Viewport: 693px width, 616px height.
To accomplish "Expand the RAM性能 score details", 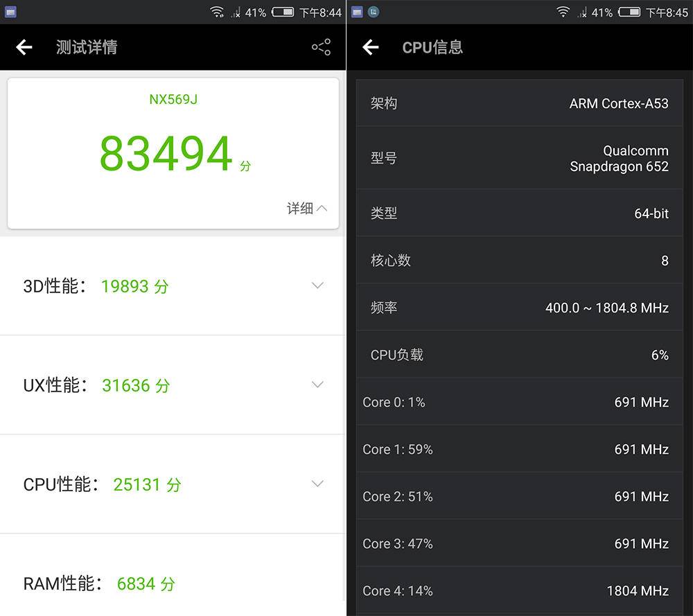I will point(317,583).
